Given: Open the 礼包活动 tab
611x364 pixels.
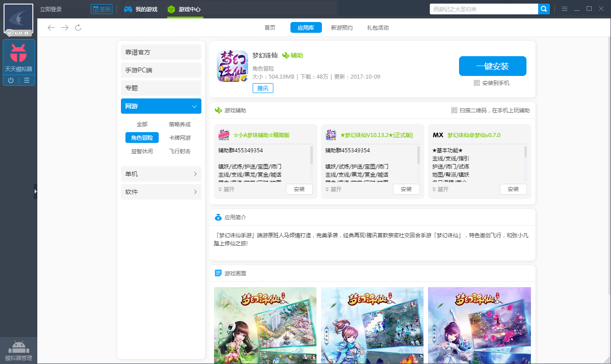Looking at the screenshot, I should coord(378,28).
